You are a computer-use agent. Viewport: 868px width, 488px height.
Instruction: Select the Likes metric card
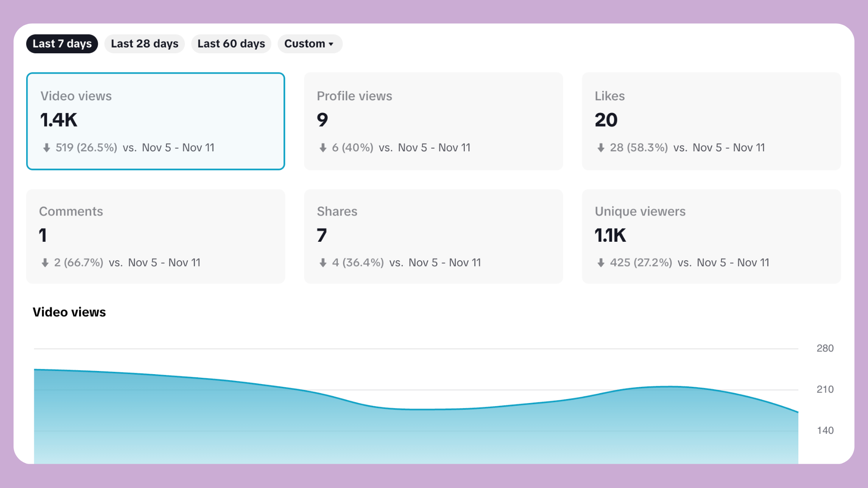(711, 121)
